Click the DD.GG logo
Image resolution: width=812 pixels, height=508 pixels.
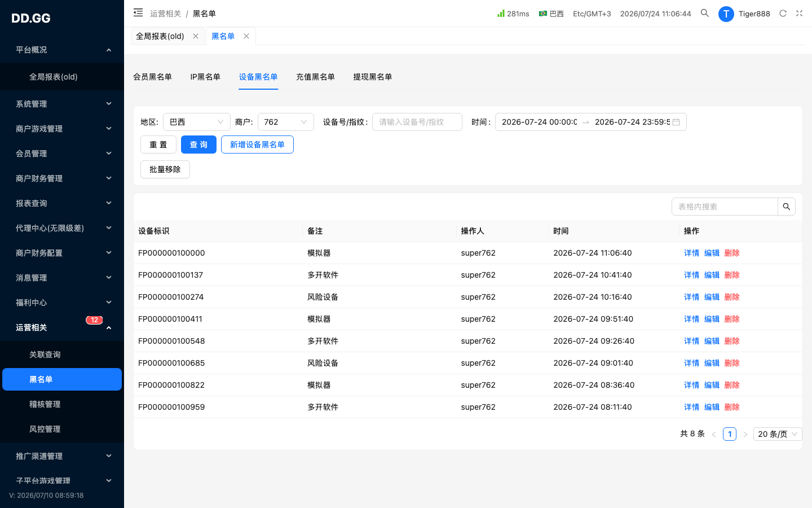[31, 18]
